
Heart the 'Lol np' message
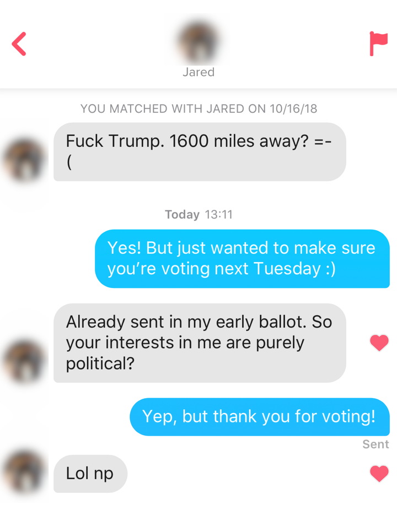(379, 474)
